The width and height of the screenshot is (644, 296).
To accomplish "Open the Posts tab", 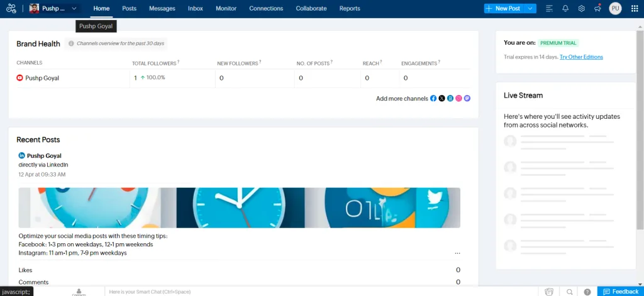I will (x=130, y=9).
